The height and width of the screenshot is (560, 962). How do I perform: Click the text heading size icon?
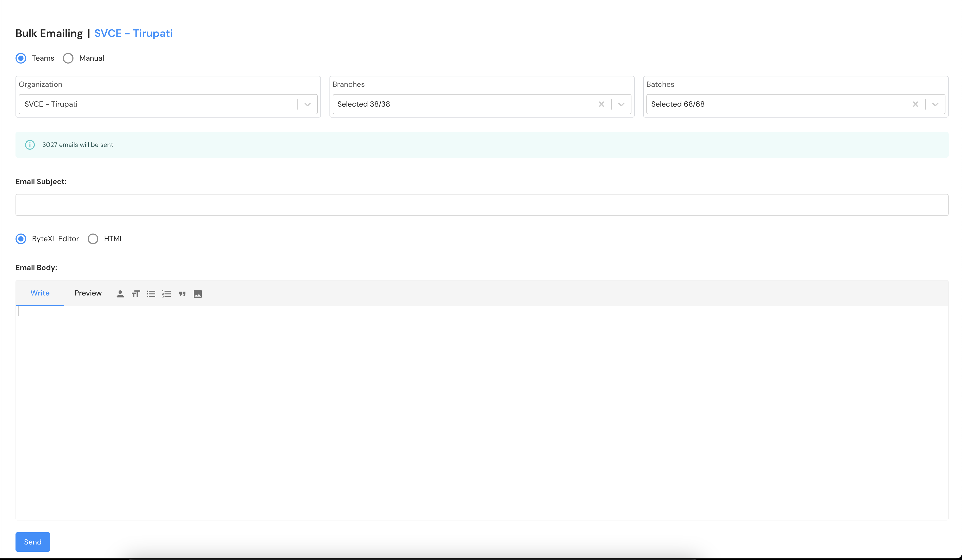point(135,294)
